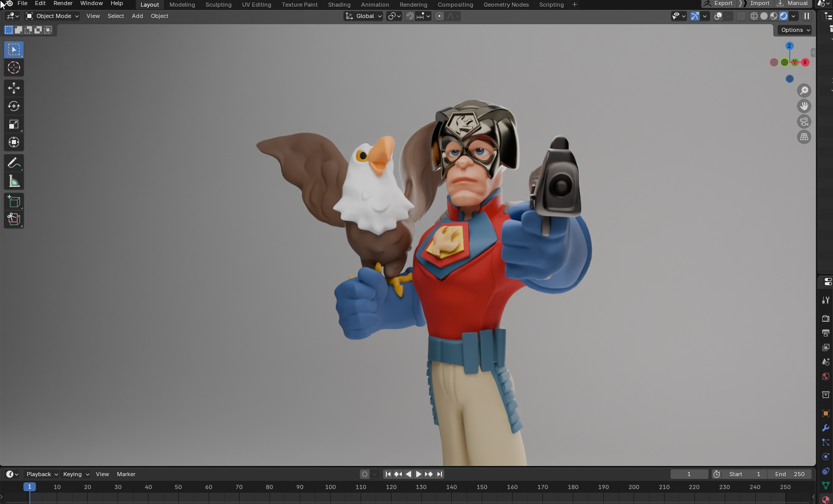
Task: Switch to the Geometry Nodes workspace tab
Action: pyautogui.click(x=506, y=5)
